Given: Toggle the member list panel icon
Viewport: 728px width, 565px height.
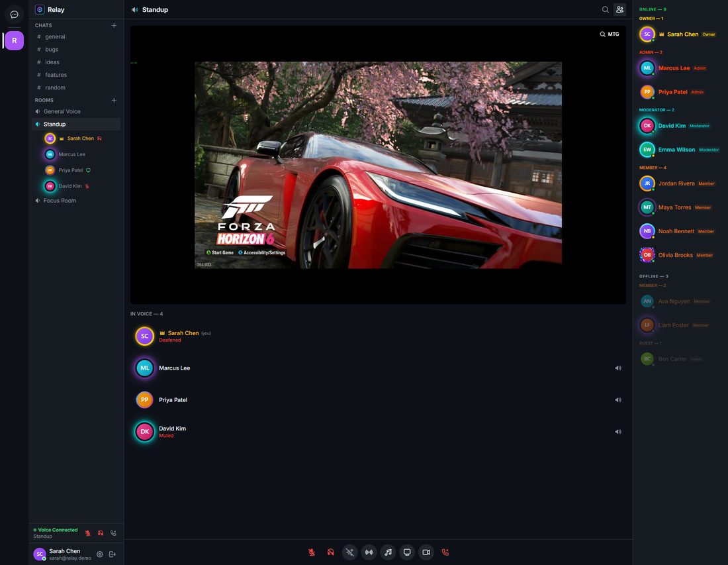Looking at the screenshot, I should tap(620, 9).
